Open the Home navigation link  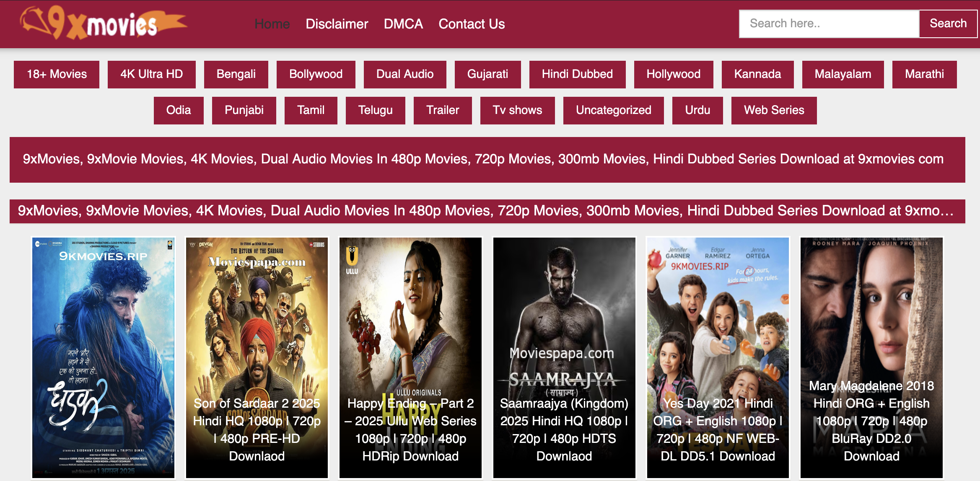(x=272, y=24)
